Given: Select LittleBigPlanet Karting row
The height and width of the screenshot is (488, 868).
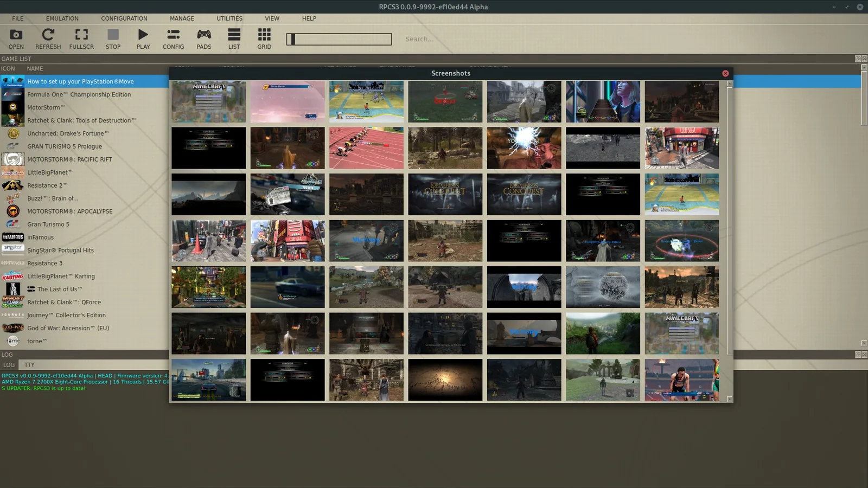Looking at the screenshot, I should coord(84,277).
